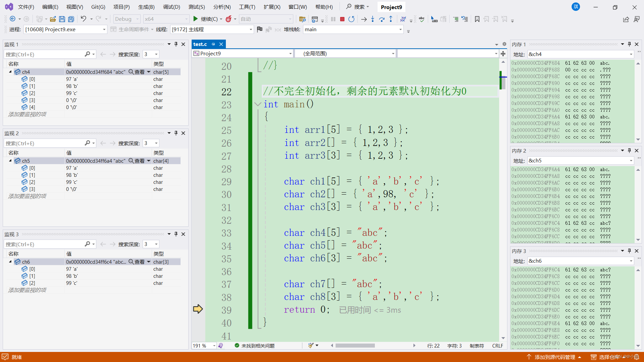The image size is (644, 362).
Task: Click the Undo arrow icon
Action: pyautogui.click(x=83, y=19)
